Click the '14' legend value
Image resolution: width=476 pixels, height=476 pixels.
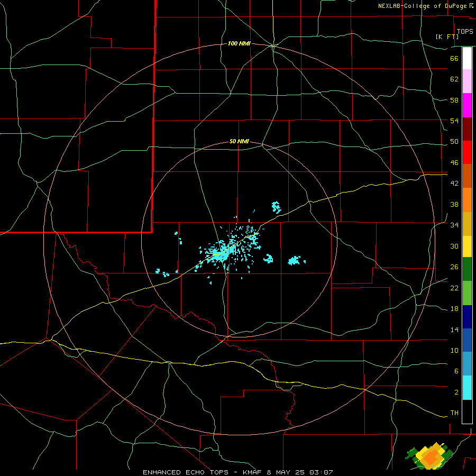(454, 329)
